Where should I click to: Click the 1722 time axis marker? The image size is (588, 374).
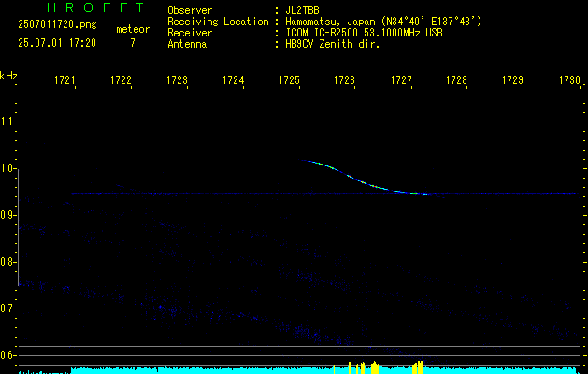click(121, 80)
